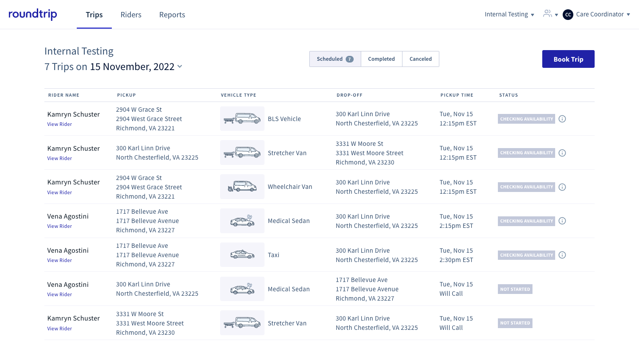View Rider for Wheelchair Van trip
Screen dimensions: 639x364
59,192
